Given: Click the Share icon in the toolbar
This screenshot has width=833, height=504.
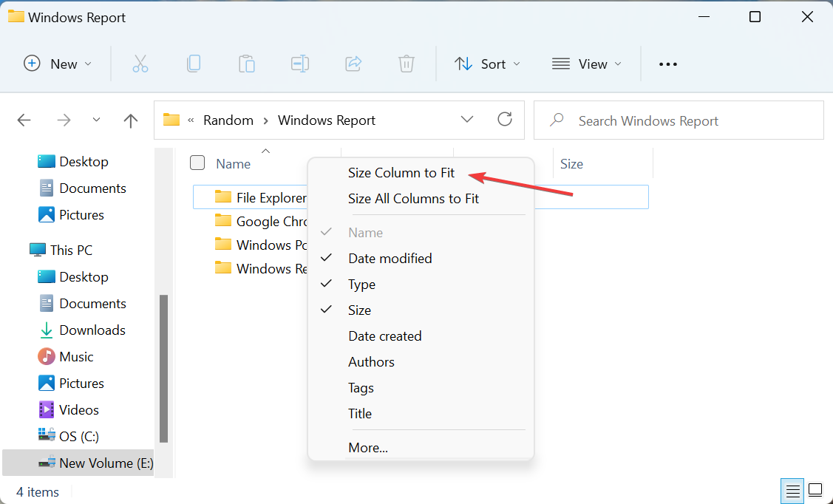Looking at the screenshot, I should point(353,64).
